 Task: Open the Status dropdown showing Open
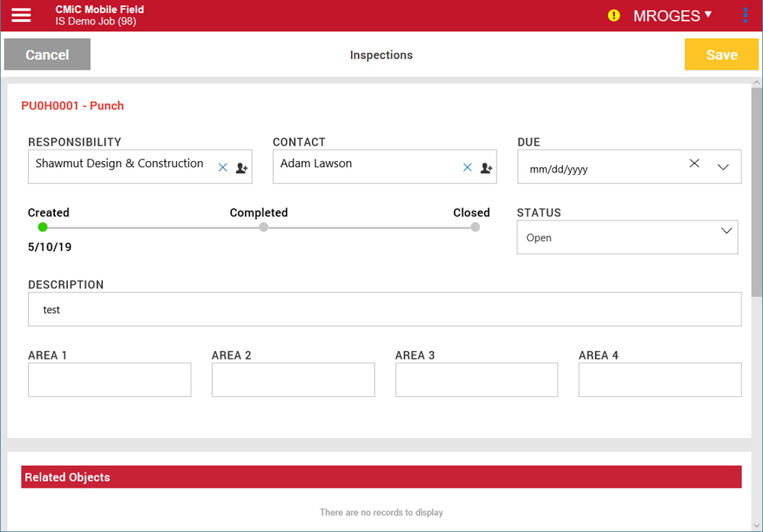pyautogui.click(x=626, y=237)
